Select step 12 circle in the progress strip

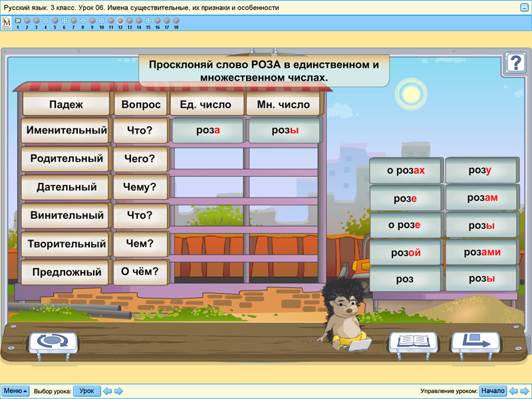[x=120, y=20]
